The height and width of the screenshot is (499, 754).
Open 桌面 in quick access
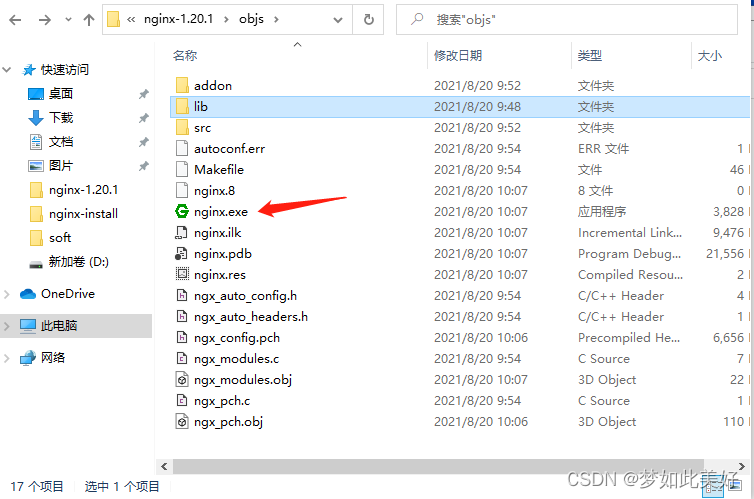click(x=61, y=93)
